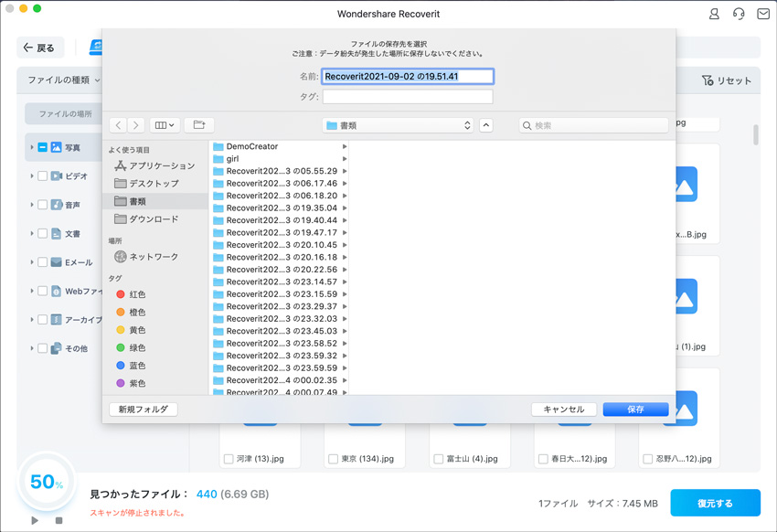The height and width of the screenshot is (532, 777).
Task: Expand the 音声 tree arrow
Action: pyautogui.click(x=32, y=205)
